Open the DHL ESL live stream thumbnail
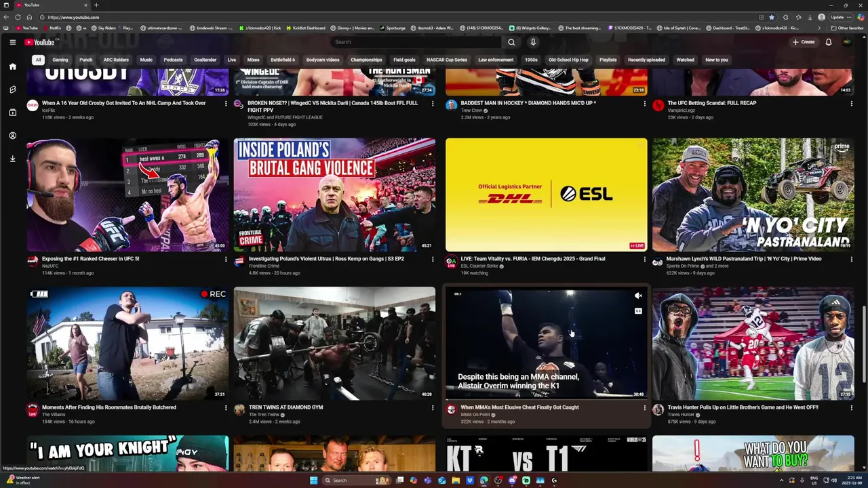 tap(547, 195)
